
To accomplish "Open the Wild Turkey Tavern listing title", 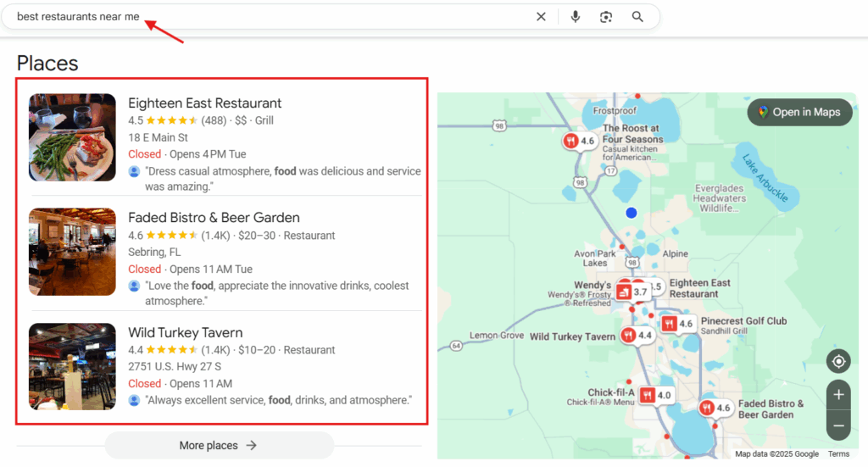I will coord(186,332).
